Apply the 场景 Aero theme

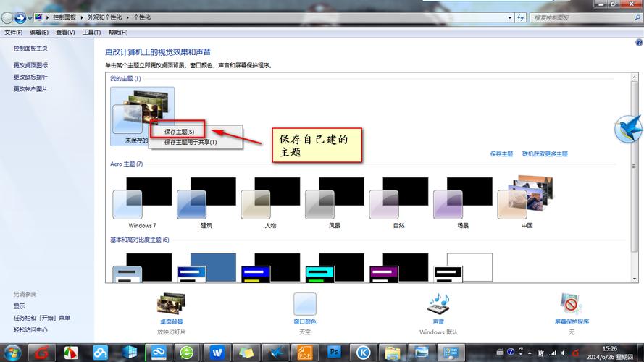462,203
